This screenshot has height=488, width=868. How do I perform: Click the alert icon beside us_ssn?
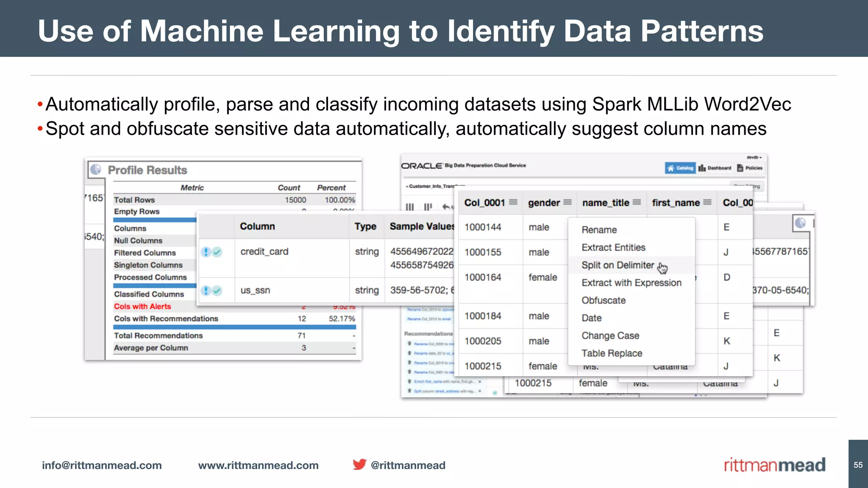tap(206, 291)
